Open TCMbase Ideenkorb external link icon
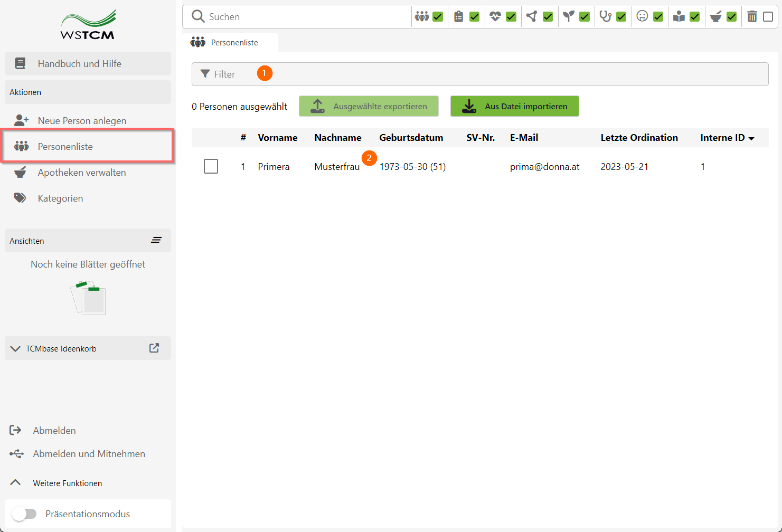This screenshot has height=532, width=782. [x=154, y=348]
